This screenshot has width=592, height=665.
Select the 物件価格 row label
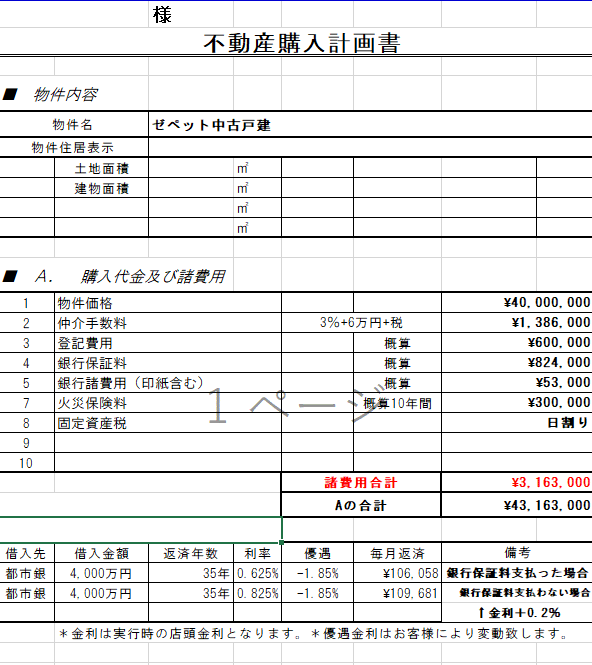[168, 303]
